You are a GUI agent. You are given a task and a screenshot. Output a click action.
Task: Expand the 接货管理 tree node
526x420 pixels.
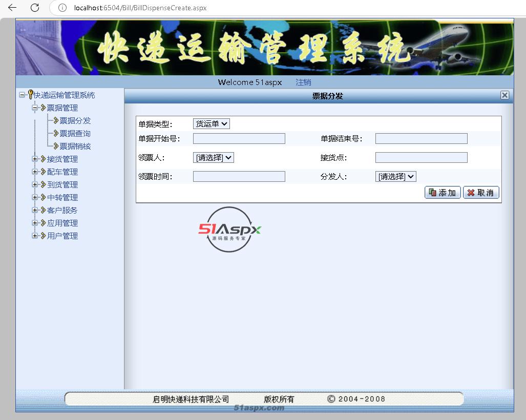pos(34,159)
